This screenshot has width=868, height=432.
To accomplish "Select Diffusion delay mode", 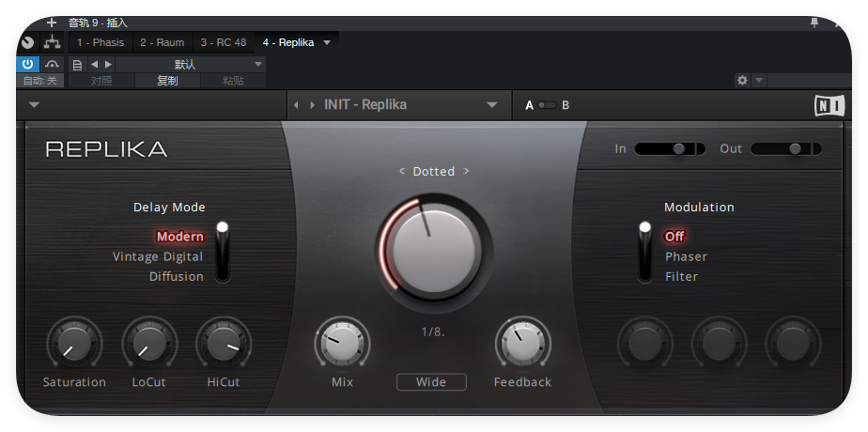I will tap(176, 276).
